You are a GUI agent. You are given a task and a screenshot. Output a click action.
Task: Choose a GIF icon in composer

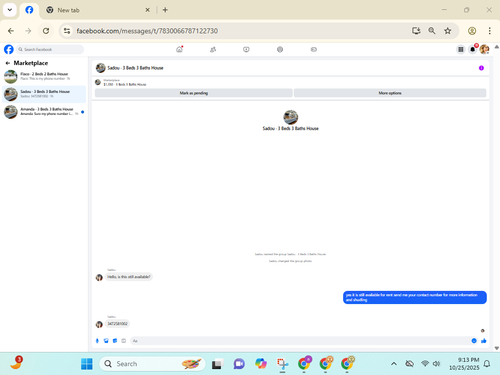(124, 341)
